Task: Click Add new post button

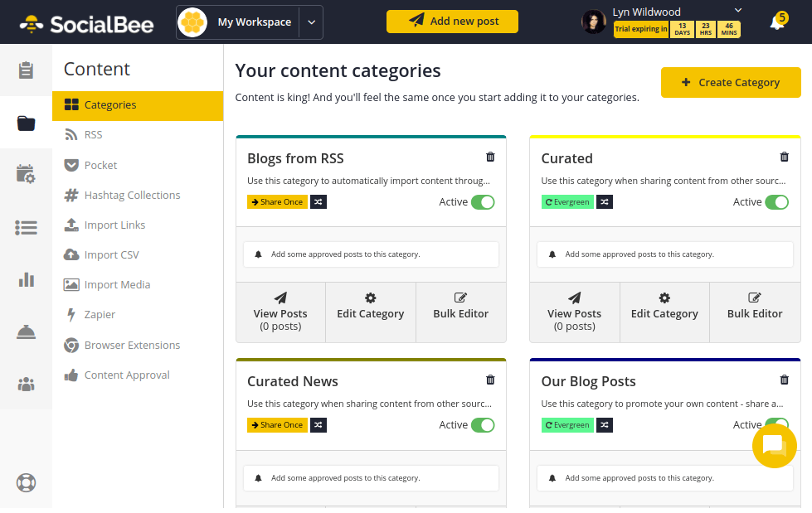Action: pyautogui.click(x=452, y=22)
